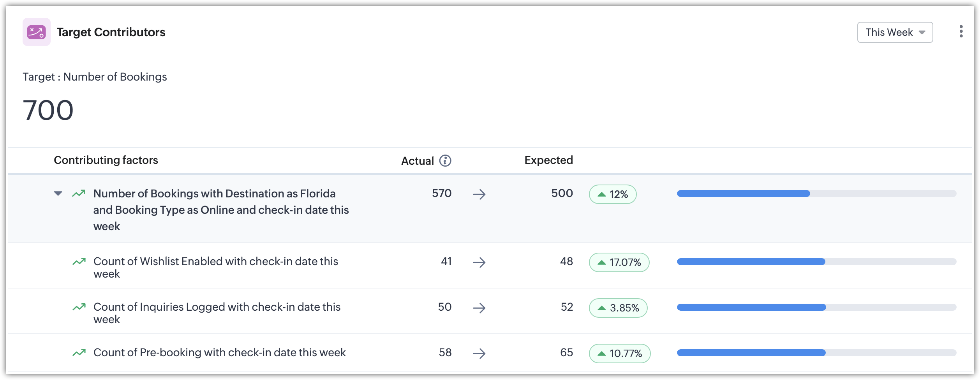This screenshot has height=380, width=980.
Task: Click trend icon beside Florida bookings factor
Action: tap(79, 194)
